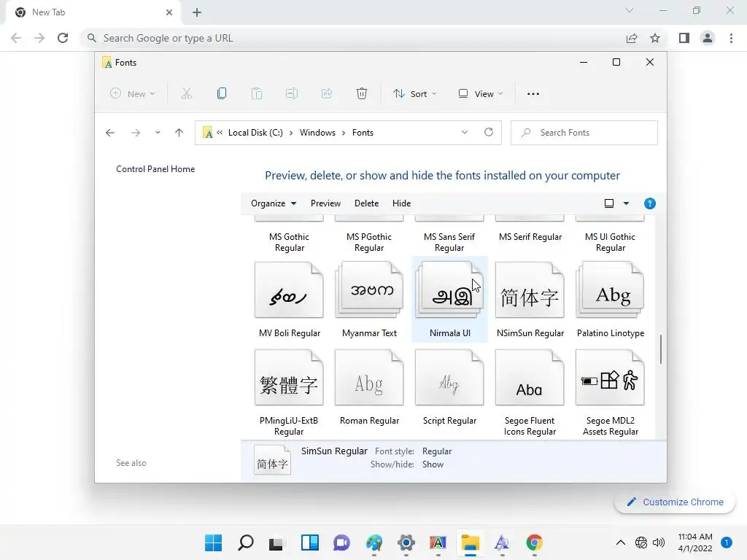
Task: Open the See more three-dots menu
Action: pyautogui.click(x=533, y=94)
